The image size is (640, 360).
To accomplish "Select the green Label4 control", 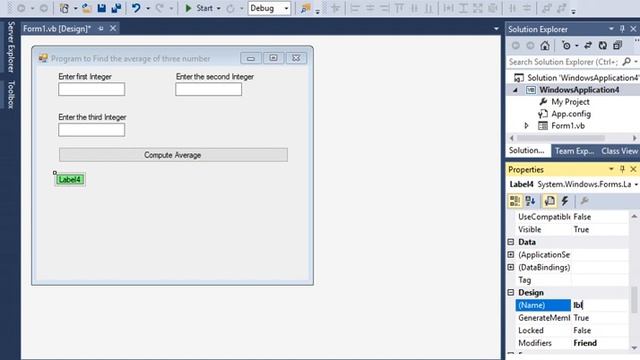I will [x=70, y=180].
